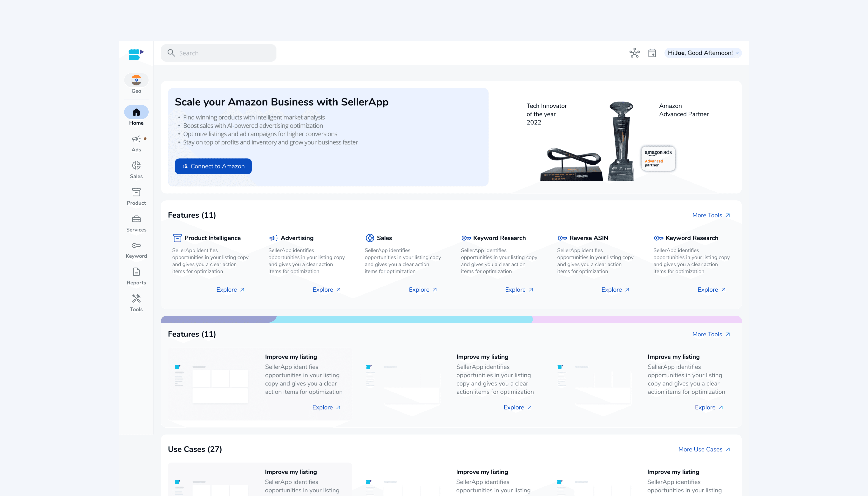868x496 pixels.
Task: Click the SellerApp logo icon
Action: (x=136, y=54)
